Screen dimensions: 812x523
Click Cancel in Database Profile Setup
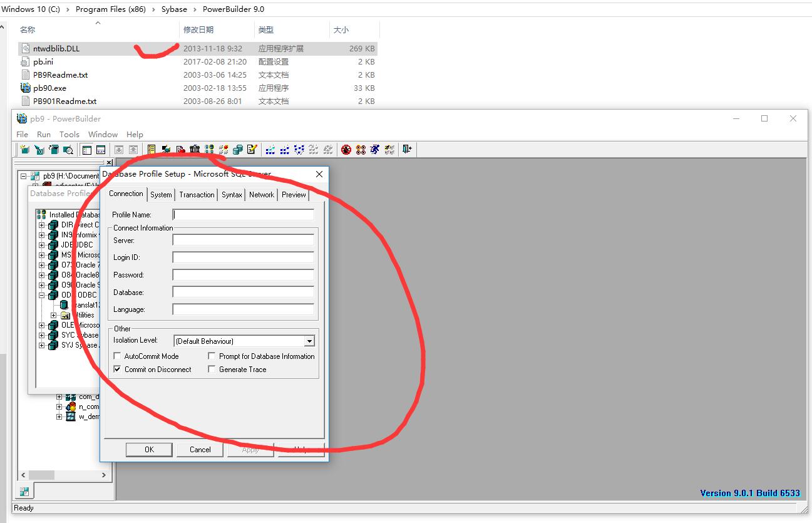pyautogui.click(x=200, y=450)
